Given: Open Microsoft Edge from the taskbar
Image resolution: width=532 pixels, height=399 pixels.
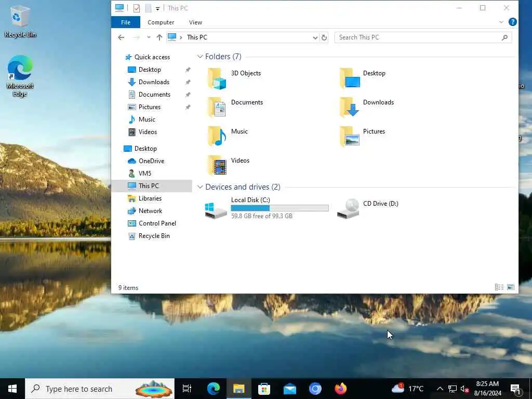Looking at the screenshot, I should (x=214, y=389).
